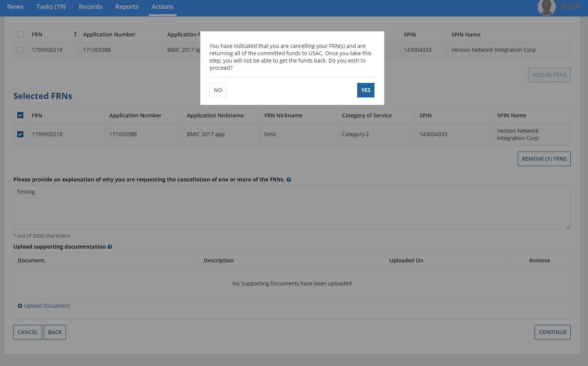The image size is (588, 366).
Task: Go to the Reports tab
Action: [x=127, y=7]
